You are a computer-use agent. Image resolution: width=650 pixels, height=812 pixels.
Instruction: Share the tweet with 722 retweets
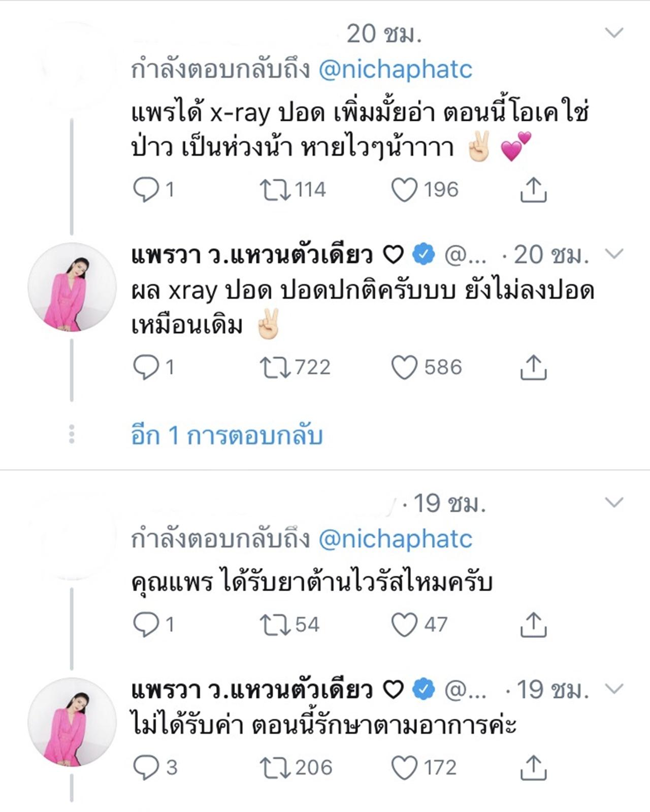pos(533,367)
